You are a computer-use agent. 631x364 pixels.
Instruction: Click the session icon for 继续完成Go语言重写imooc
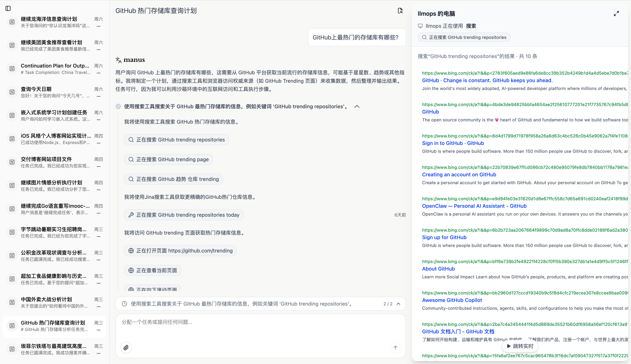12,209
